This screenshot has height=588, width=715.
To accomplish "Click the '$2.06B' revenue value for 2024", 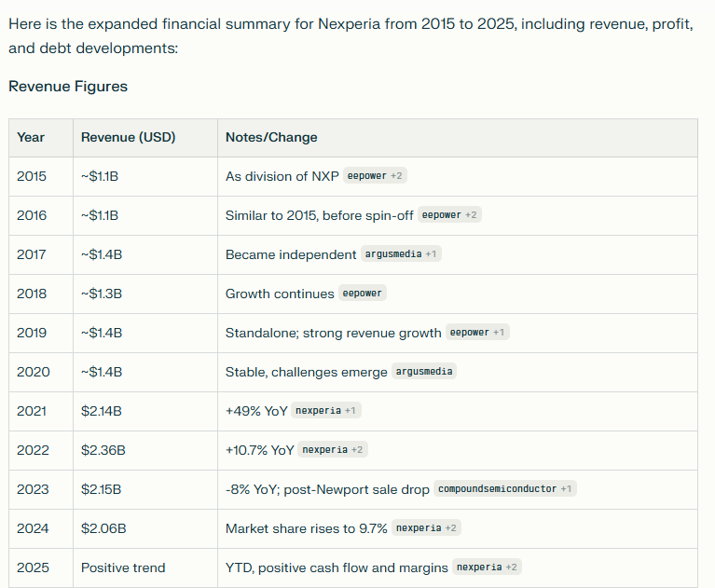I will point(103,528).
